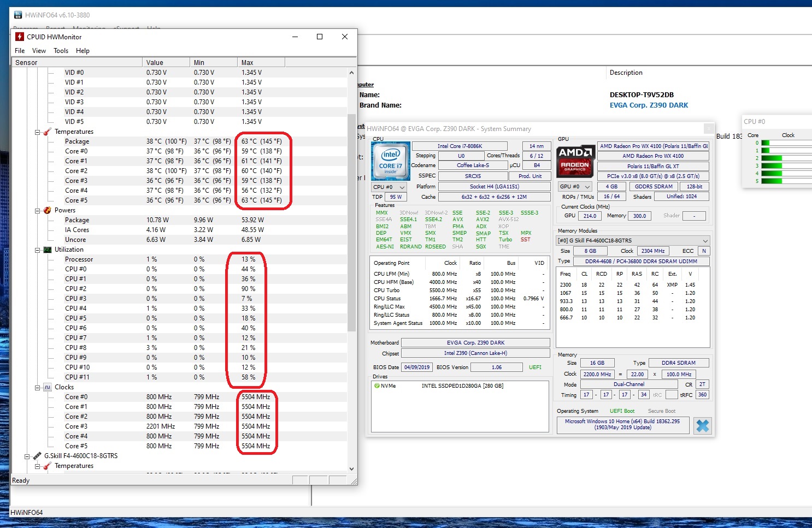The image size is (812, 528).
Task: Click the AMD Radeon Pro WX 4100 field
Action: pyautogui.click(x=653, y=156)
